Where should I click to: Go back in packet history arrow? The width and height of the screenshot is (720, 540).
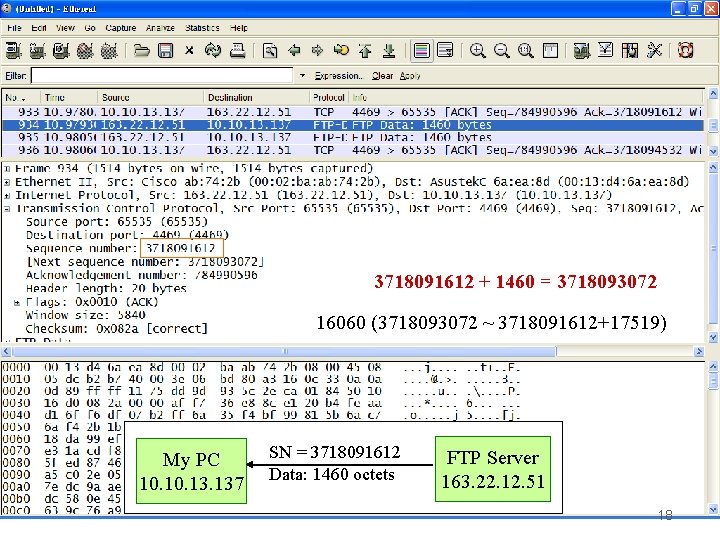tap(294, 50)
